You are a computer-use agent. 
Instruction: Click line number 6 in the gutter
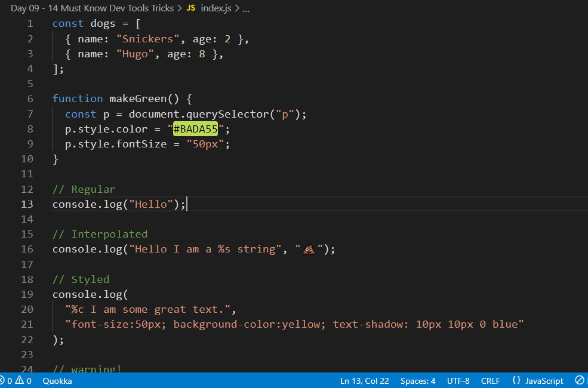click(30, 98)
